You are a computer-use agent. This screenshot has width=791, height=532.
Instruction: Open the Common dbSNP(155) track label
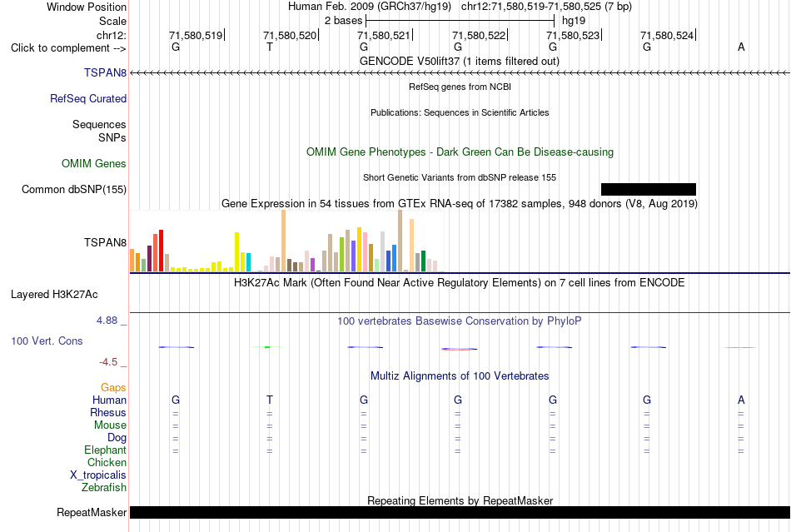coord(73,190)
